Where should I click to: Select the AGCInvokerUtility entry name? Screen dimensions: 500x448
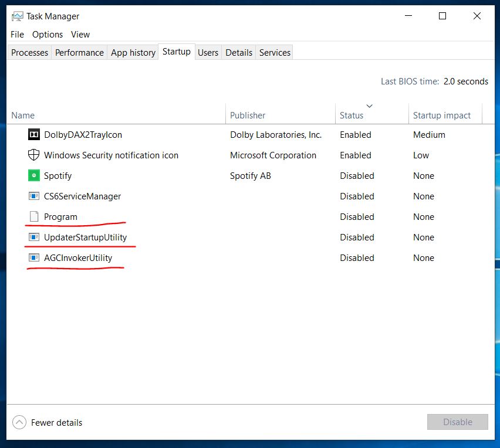(78, 258)
